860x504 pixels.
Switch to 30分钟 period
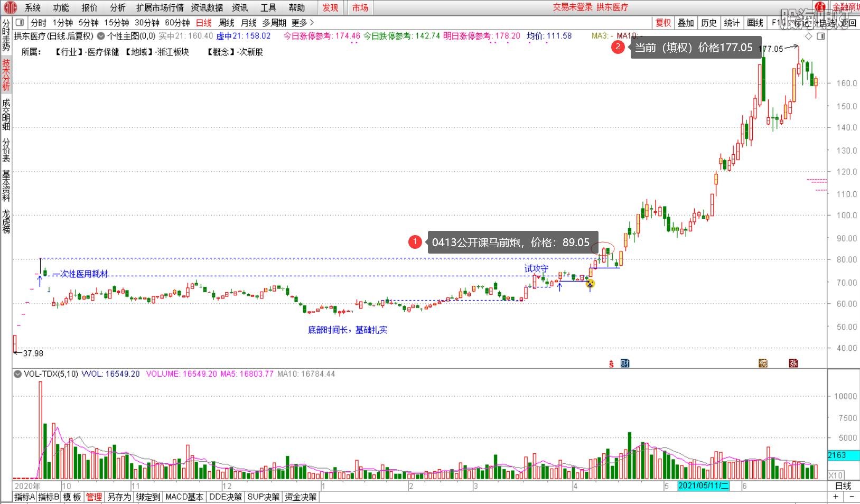pos(147,23)
